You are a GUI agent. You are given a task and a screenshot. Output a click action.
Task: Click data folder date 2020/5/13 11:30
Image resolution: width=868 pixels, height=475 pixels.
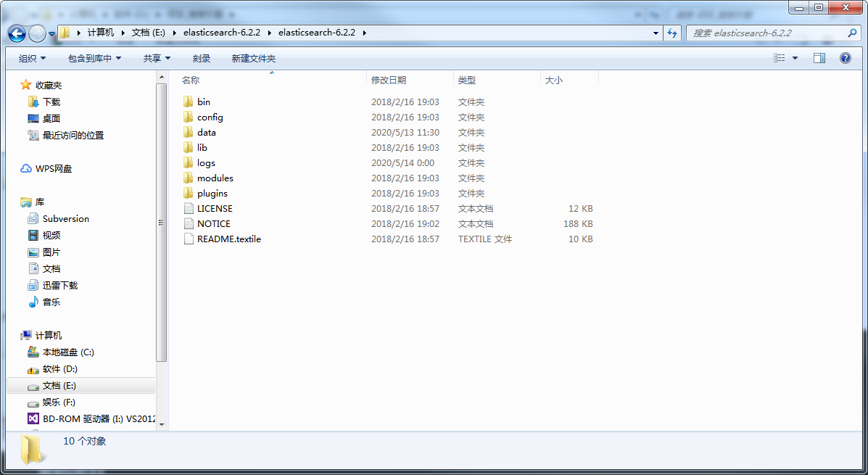point(405,132)
